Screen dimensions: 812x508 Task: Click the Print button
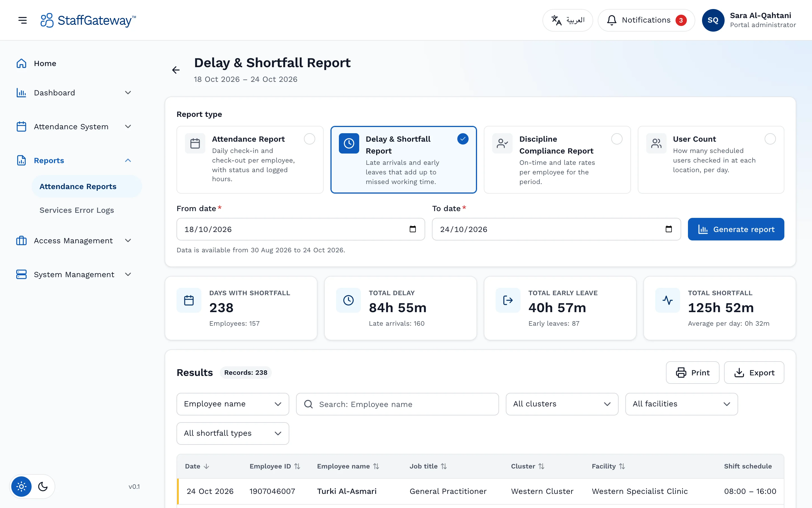[692, 373]
